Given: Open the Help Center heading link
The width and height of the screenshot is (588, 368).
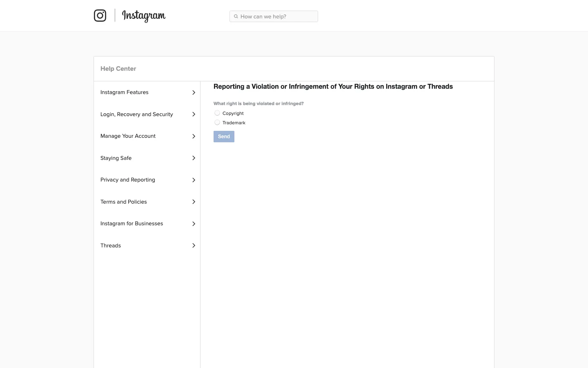Looking at the screenshot, I should tap(118, 69).
